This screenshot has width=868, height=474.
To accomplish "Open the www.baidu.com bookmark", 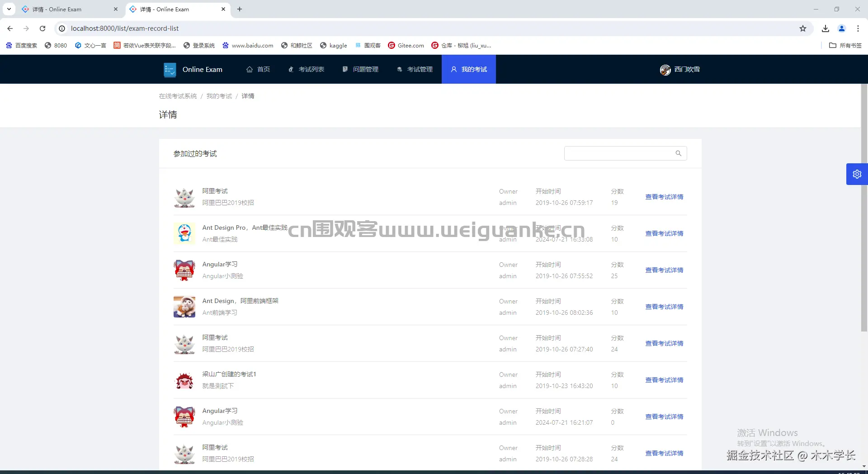I will (x=248, y=45).
